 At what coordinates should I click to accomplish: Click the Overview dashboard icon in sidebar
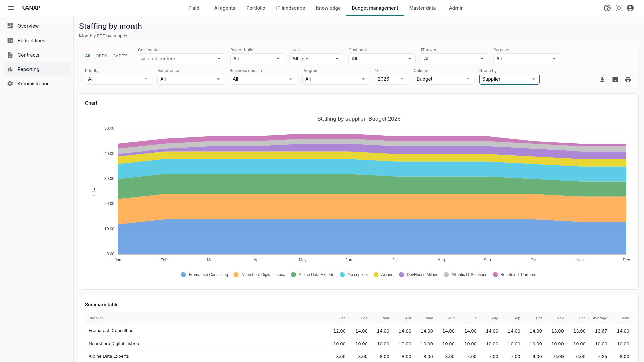10,26
